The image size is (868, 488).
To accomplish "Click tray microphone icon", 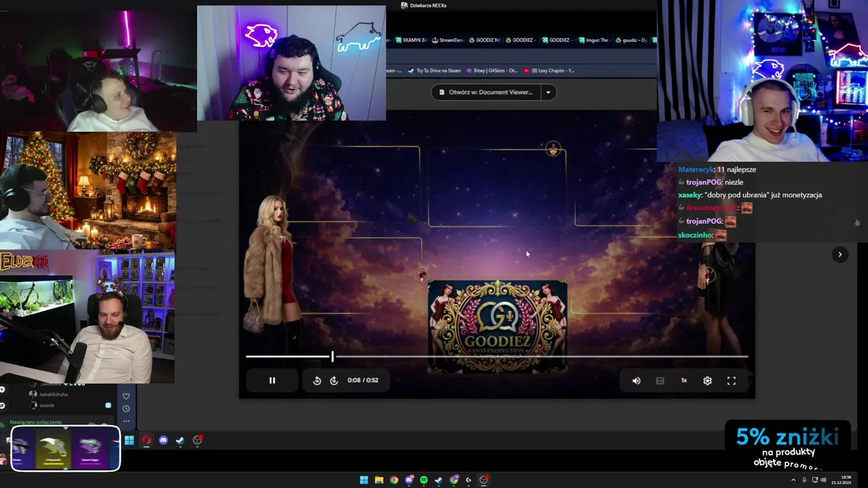I will 804,480.
